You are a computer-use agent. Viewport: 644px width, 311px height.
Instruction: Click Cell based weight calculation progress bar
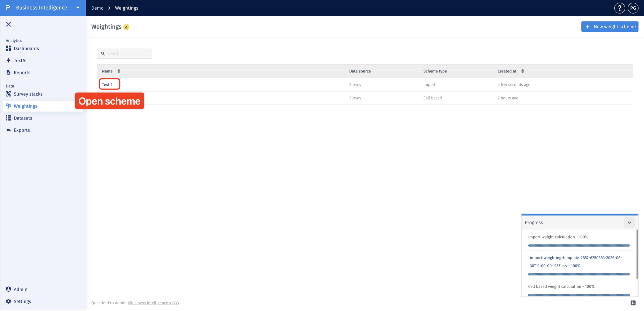[579, 295]
